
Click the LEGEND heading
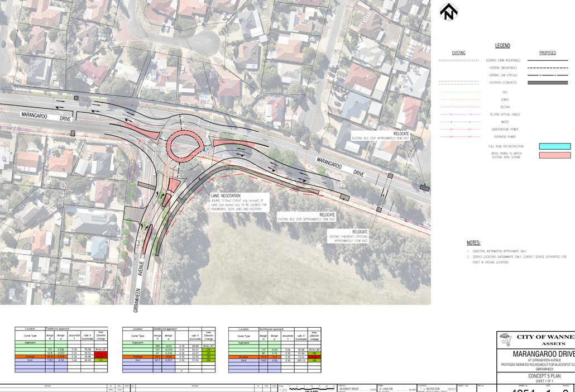coord(502,46)
